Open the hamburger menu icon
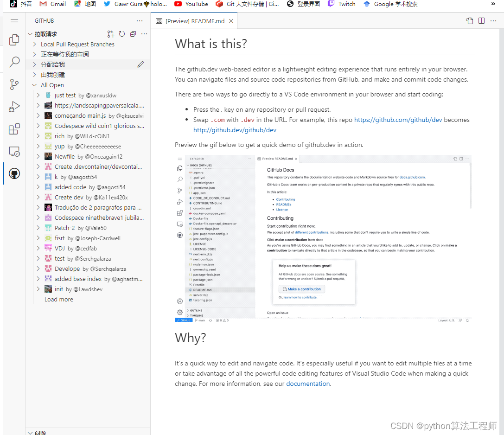The height and width of the screenshot is (435, 504). 14,21
